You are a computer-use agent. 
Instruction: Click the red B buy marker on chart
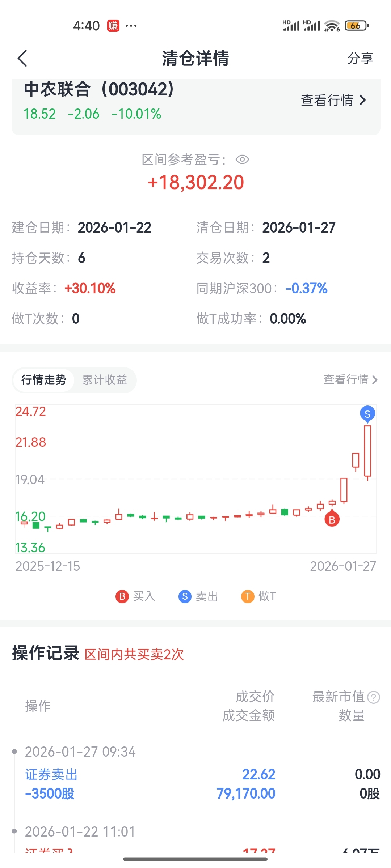[332, 520]
